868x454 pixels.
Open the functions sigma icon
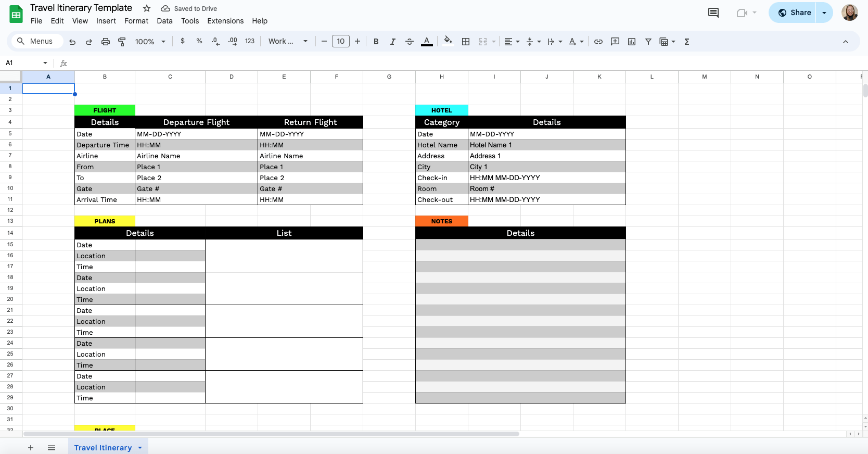687,42
